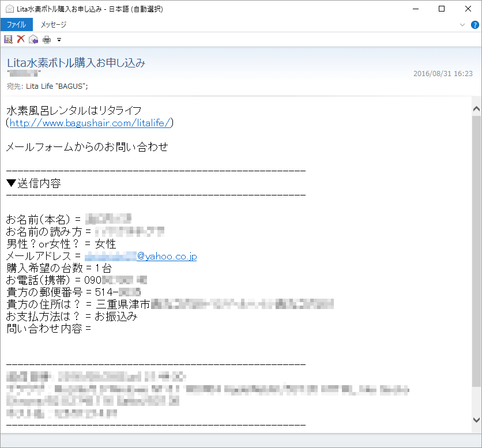Click the @yahoo.co.jp email address link
The width and height of the screenshot is (482, 448).
tap(141, 256)
